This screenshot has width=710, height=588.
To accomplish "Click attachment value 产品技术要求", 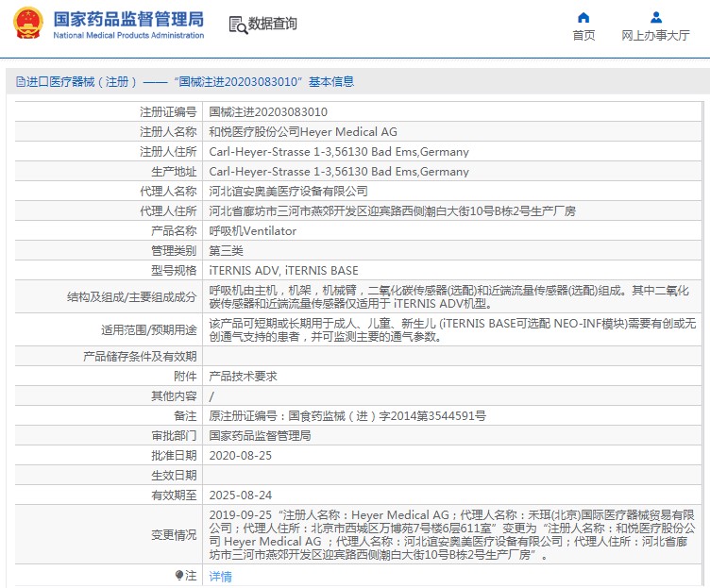I will click(x=244, y=377).
